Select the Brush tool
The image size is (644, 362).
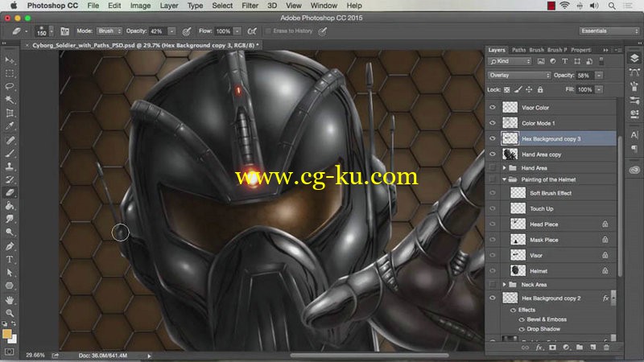(x=10, y=154)
